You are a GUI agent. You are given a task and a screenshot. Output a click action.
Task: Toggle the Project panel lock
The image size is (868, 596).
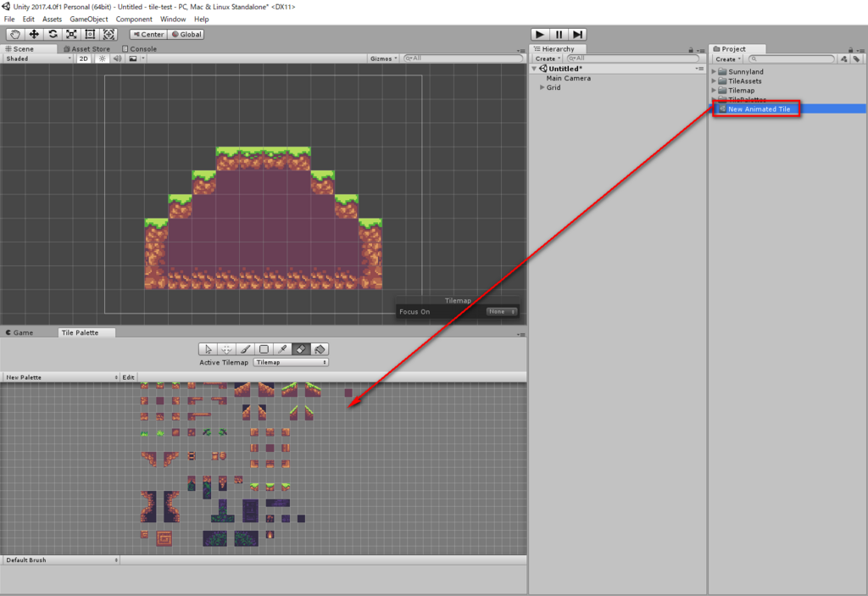(851, 50)
